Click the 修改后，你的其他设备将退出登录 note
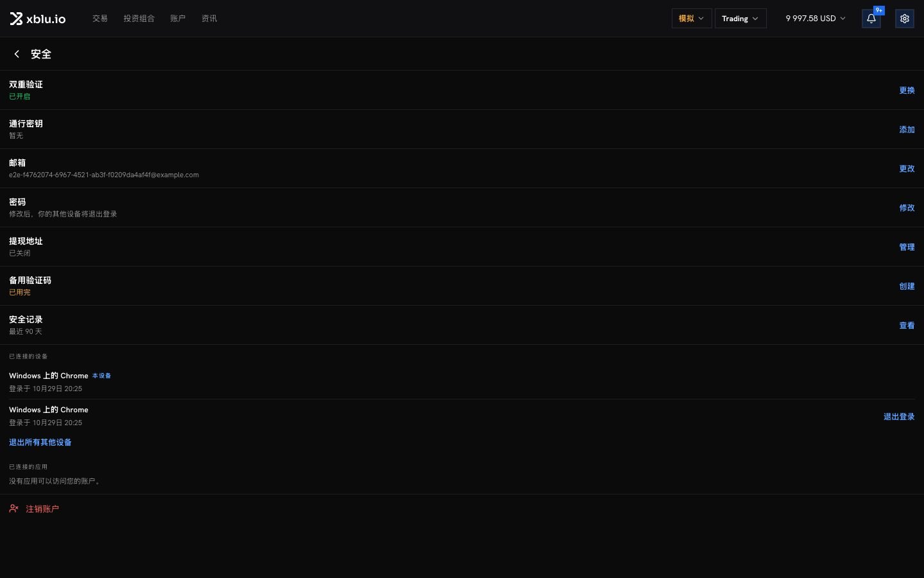 click(x=63, y=214)
